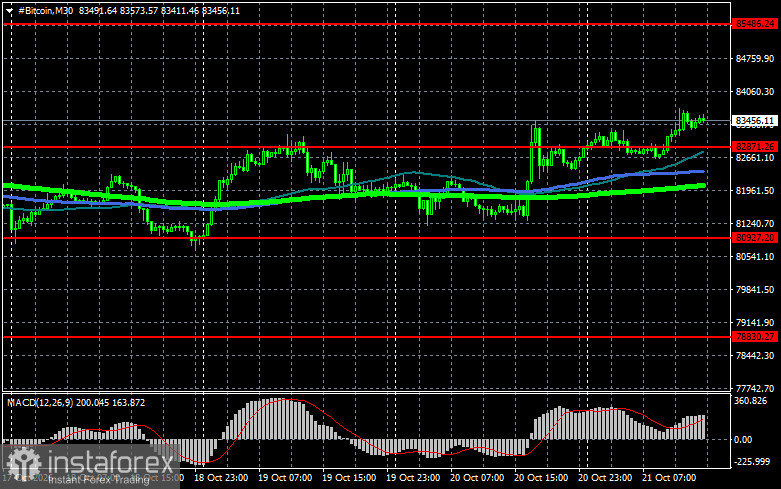Click the 19 Oct 23:00 time label
781x489 pixels.
413,478
